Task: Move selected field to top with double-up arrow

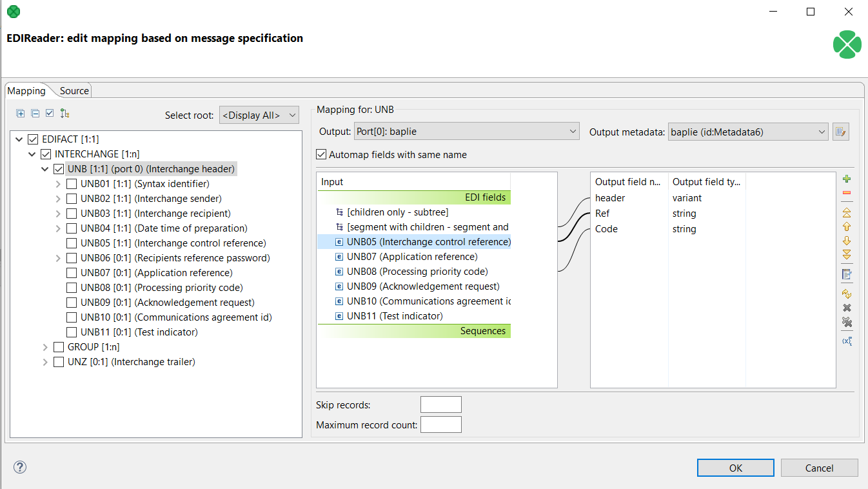Action: [847, 212]
